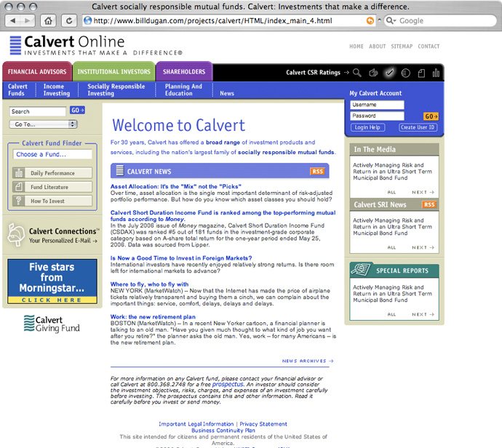This screenshot has height=448, width=502.
Task: Click the Calvert Giving Fund logo
Action: pos(52,324)
